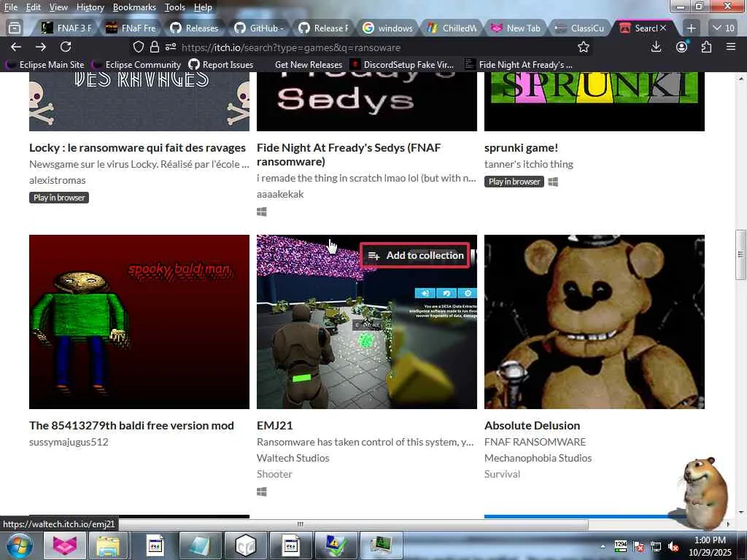The width and height of the screenshot is (747, 560).
Task: Open the EMJ21 game title link
Action: [x=274, y=425]
